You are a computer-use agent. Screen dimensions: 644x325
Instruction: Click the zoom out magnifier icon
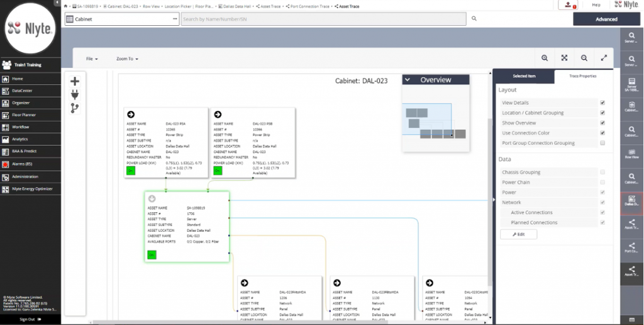[x=584, y=58]
